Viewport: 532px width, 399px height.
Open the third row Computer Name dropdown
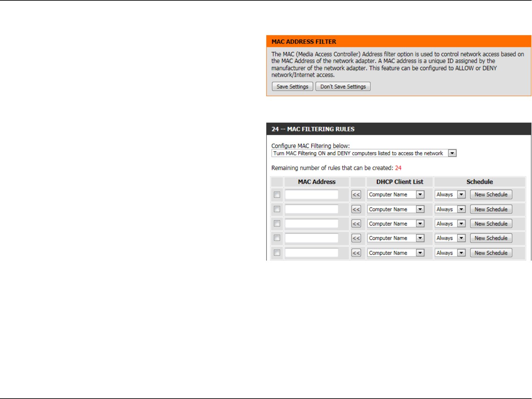[396, 224]
